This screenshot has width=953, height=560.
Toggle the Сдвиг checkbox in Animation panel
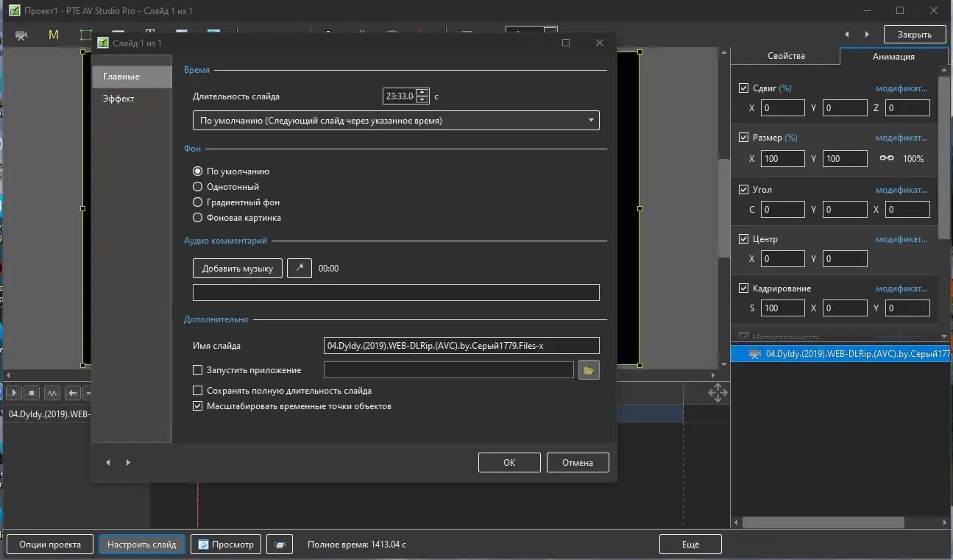(743, 88)
